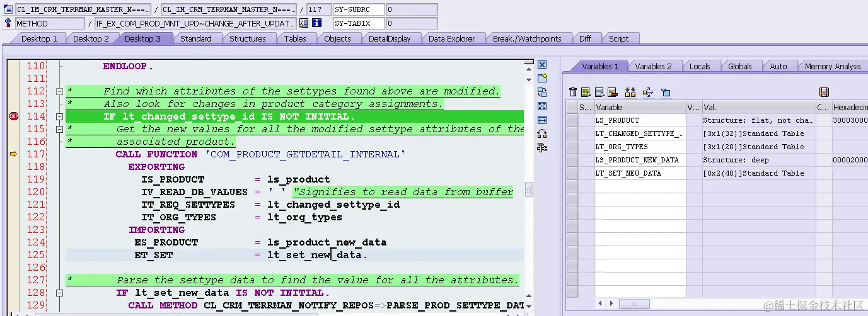Click the value "[3x1(20)]Standard Table"
This screenshot has width=868, height=316.
coord(753,147)
